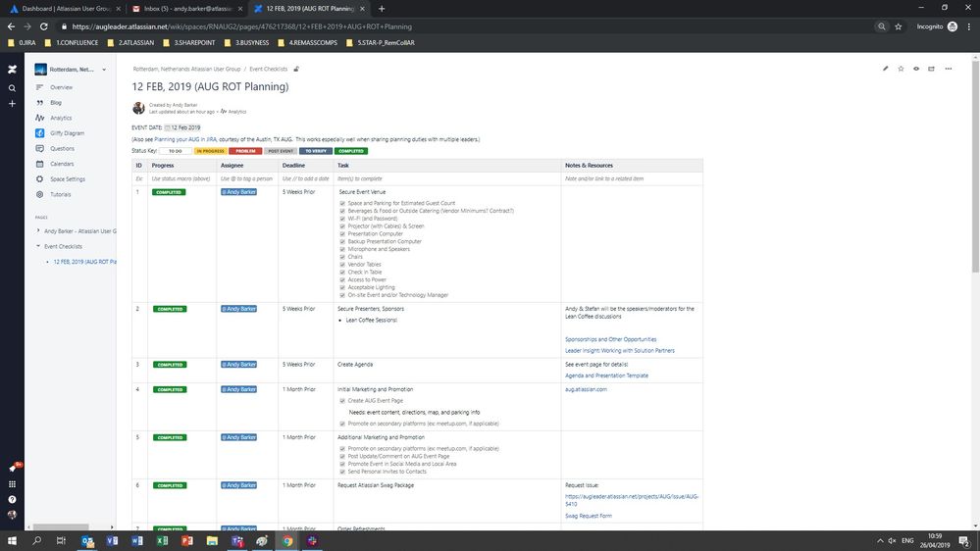Open Event Checklists breadcrumb link

(x=268, y=70)
